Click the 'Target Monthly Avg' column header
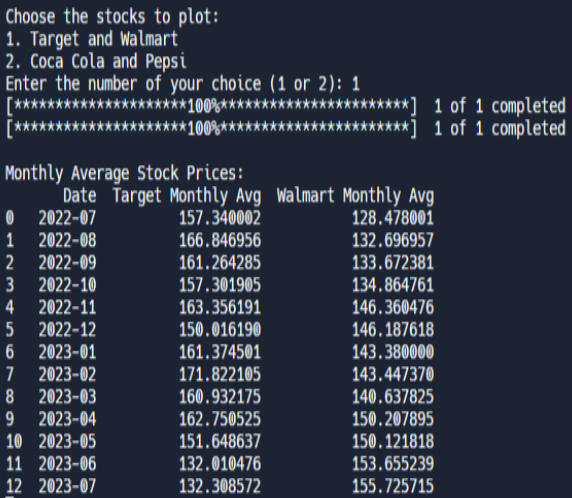572x498 pixels. click(x=187, y=196)
